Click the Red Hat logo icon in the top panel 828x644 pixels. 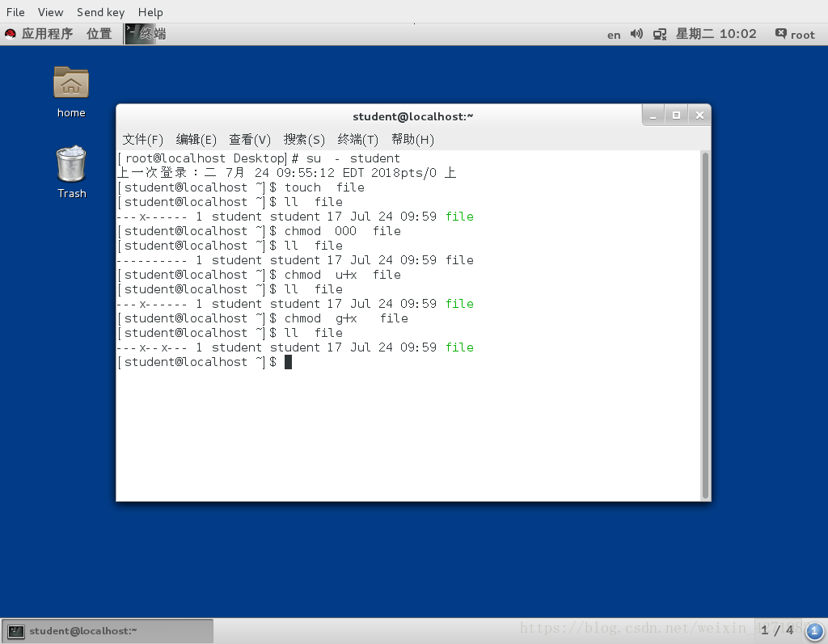pos(10,34)
